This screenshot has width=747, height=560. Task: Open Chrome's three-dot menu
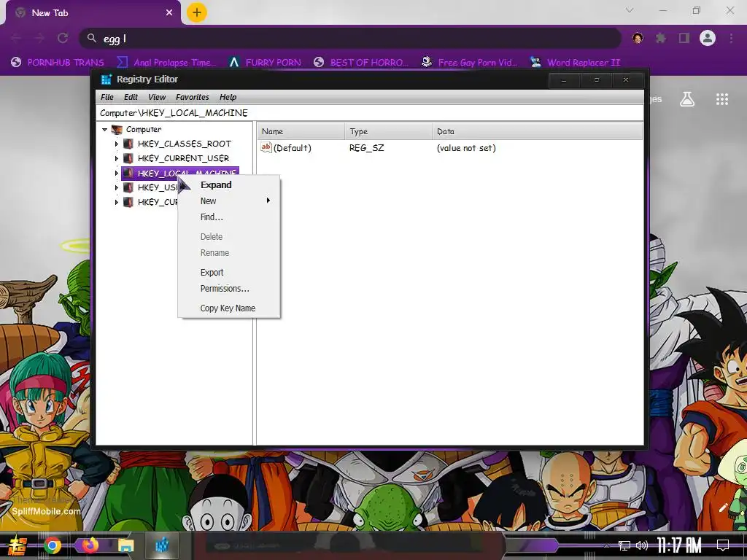coord(731,38)
